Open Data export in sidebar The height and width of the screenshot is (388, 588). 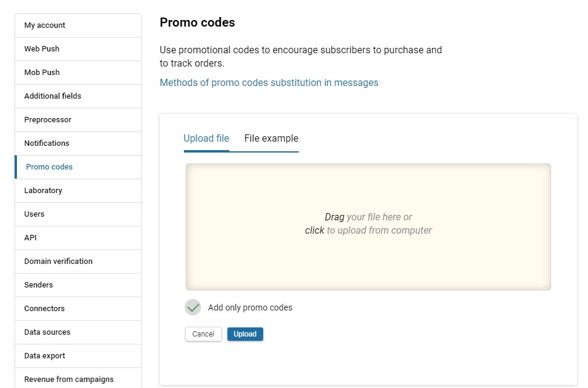pos(45,356)
